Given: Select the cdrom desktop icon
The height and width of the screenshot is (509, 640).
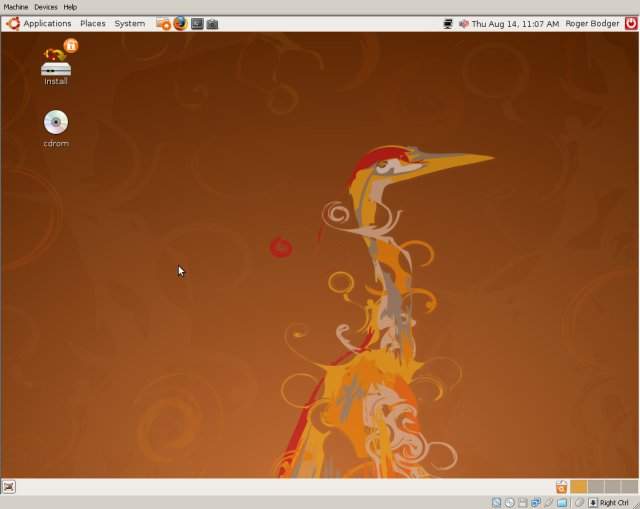Looking at the screenshot, I should [56, 128].
